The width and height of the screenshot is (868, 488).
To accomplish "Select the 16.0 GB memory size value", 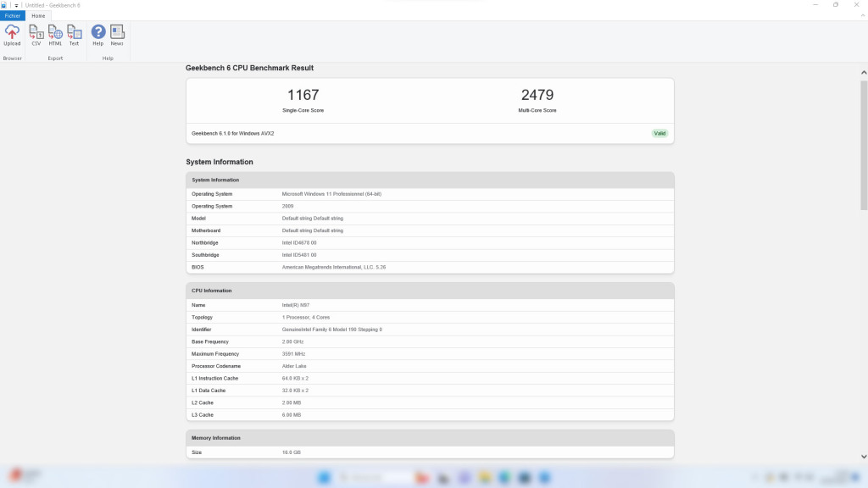I will 292,452.
